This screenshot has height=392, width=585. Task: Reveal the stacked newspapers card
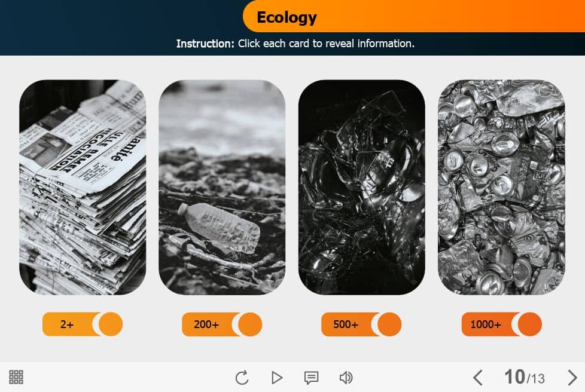pyautogui.click(x=83, y=187)
